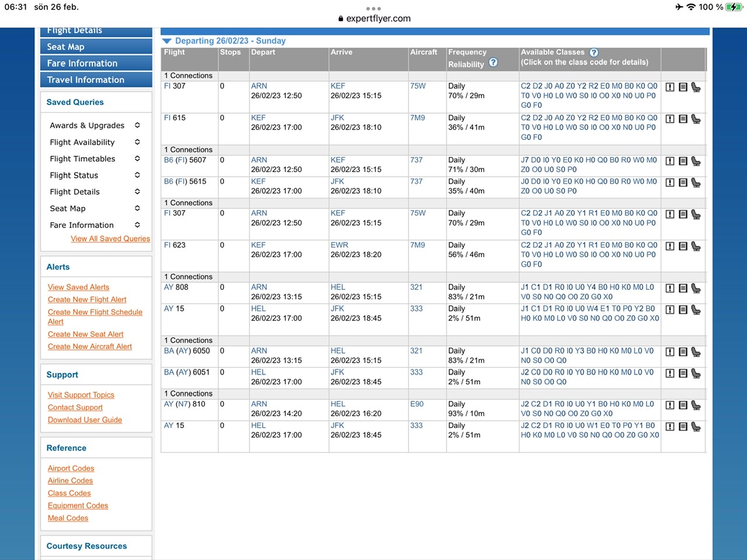Viewport: 747px width, 560px height.
Task: Open Visit Support Topics link
Action: (81, 395)
